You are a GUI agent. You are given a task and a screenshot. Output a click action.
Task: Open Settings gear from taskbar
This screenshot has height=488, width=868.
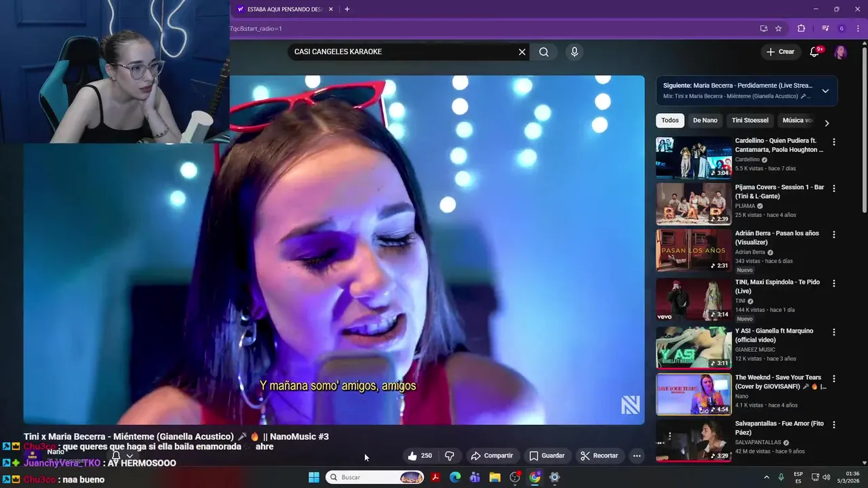[x=554, y=477]
